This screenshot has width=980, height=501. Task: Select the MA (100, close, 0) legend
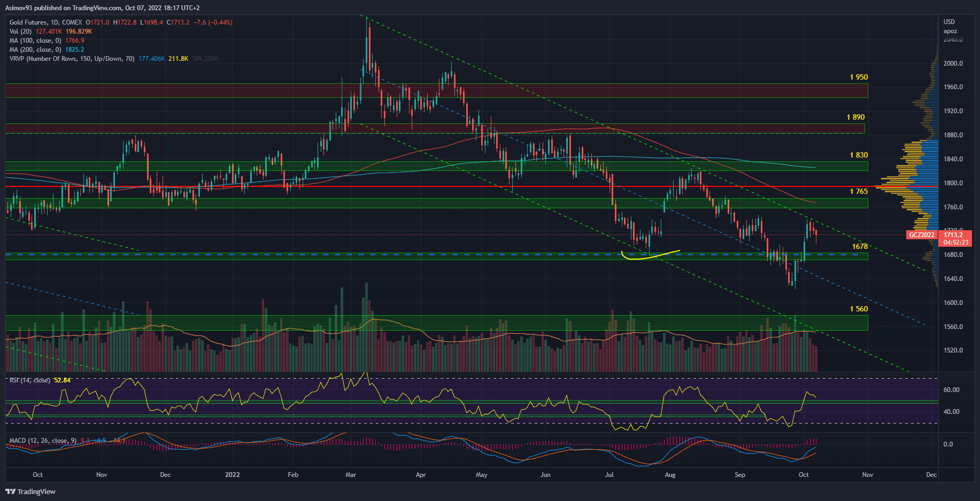pos(35,41)
